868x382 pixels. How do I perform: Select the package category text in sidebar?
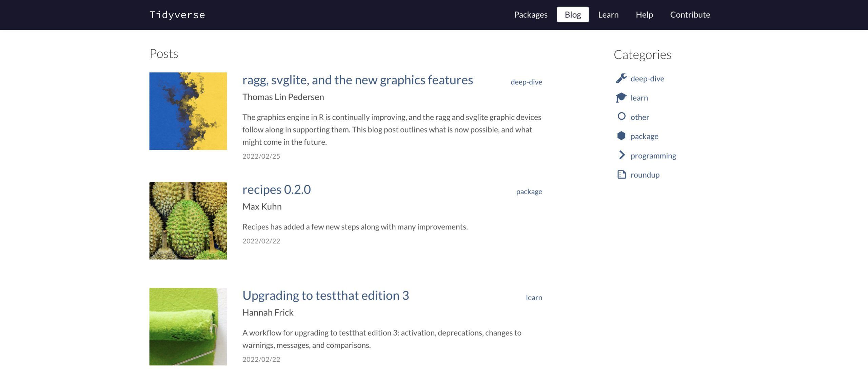click(x=644, y=136)
